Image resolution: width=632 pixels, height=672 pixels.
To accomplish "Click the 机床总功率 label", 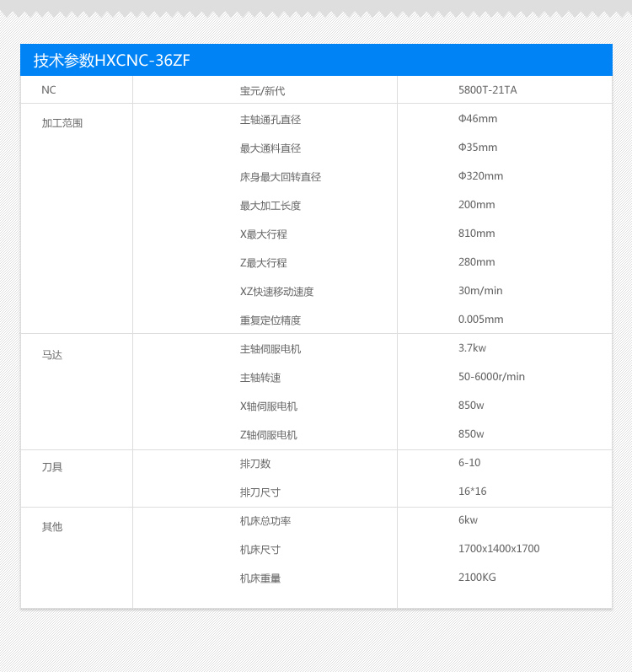I will 265,521.
